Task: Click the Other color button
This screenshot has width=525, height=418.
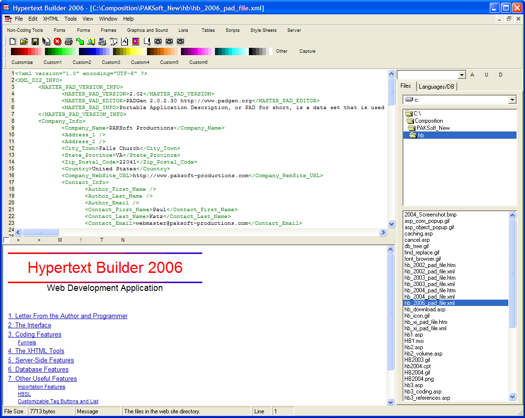Action: click(282, 51)
